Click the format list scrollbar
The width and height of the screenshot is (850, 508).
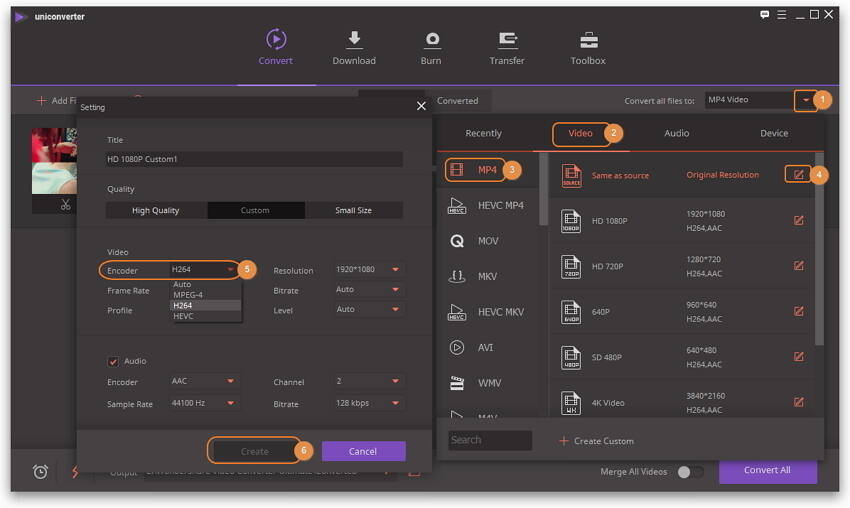pos(543,190)
